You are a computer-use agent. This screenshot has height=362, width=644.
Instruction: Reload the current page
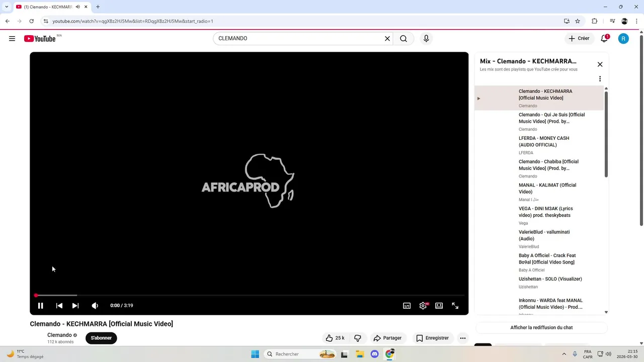pos(31,21)
